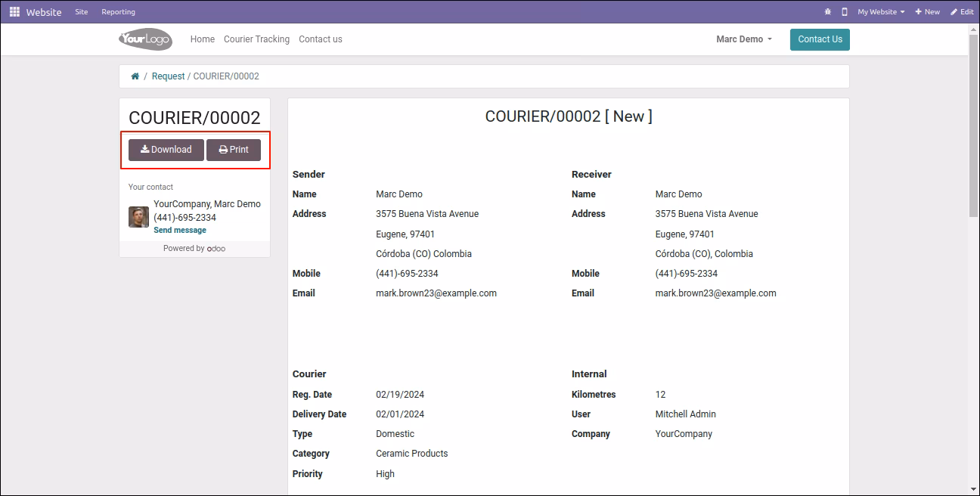
Task: Click the Receiver section heading
Action: [x=592, y=175]
